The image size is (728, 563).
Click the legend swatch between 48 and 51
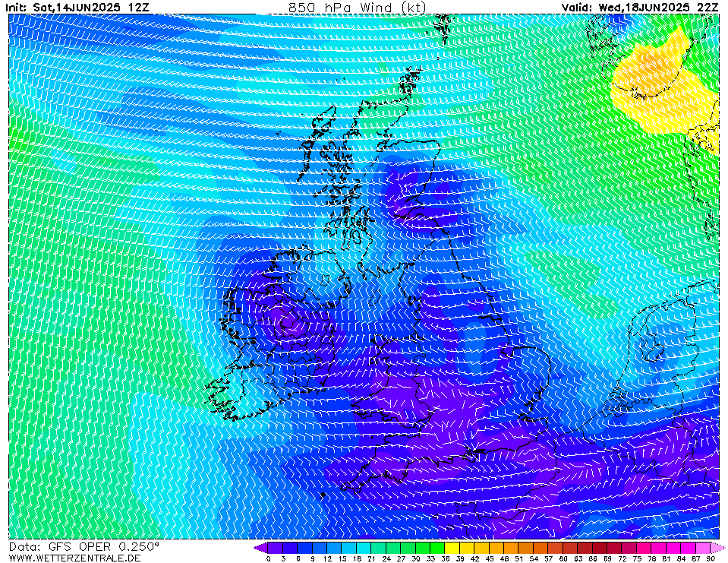511,548
